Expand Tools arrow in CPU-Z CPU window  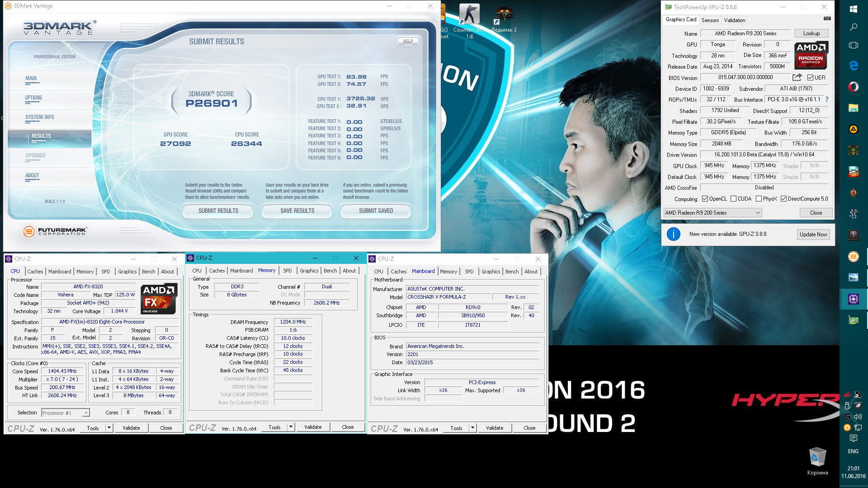pyautogui.click(x=109, y=427)
